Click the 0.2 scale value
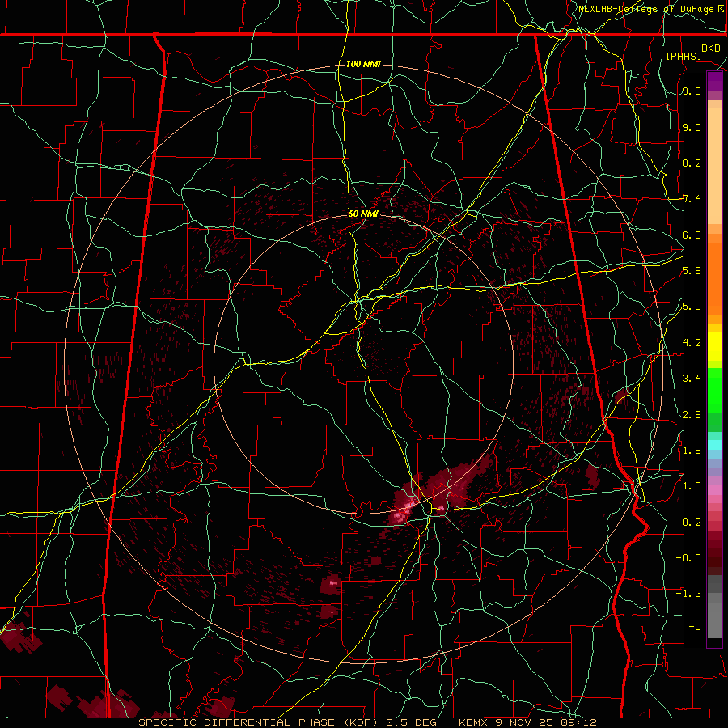Image resolution: width=728 pixels, height=728 pixels. click(x=692, y=522)
